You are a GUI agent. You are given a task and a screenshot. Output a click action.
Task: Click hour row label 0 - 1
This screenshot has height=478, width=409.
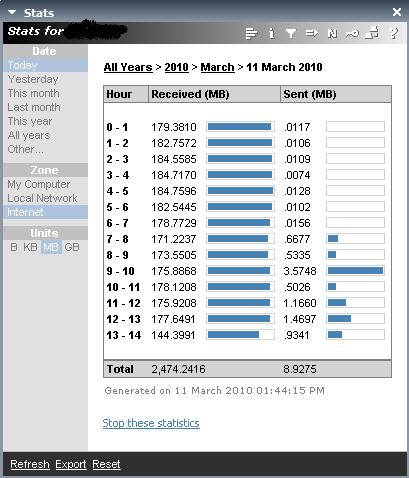coord(117,127)
